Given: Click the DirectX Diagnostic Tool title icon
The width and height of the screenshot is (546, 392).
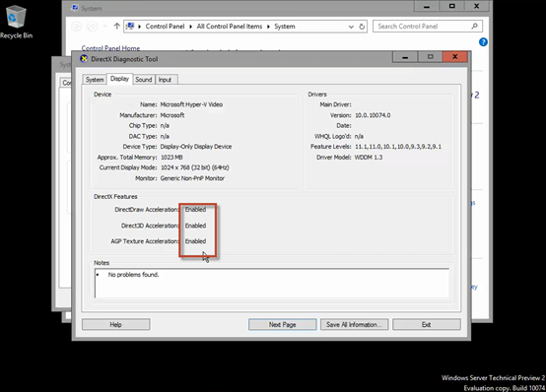Looking at the screenshot, I should 84,59.
